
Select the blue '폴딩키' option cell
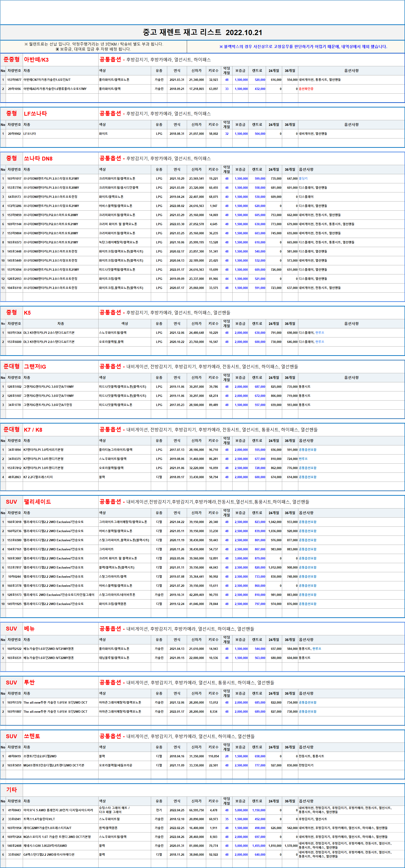[x=303, y=179]
